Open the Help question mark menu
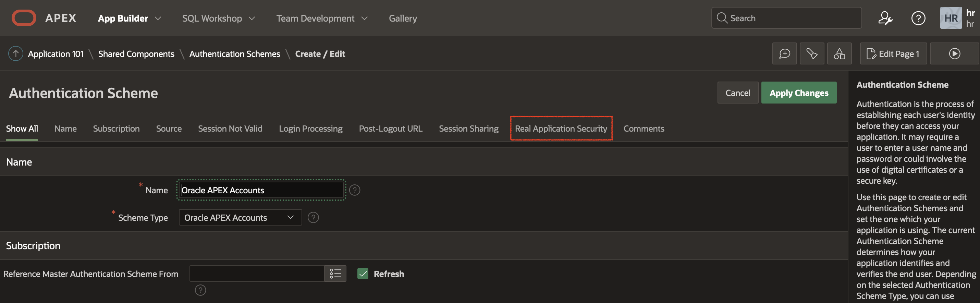The height and width of the screenshot is (303, 980). pyautogui.click(x=918, y=18)
